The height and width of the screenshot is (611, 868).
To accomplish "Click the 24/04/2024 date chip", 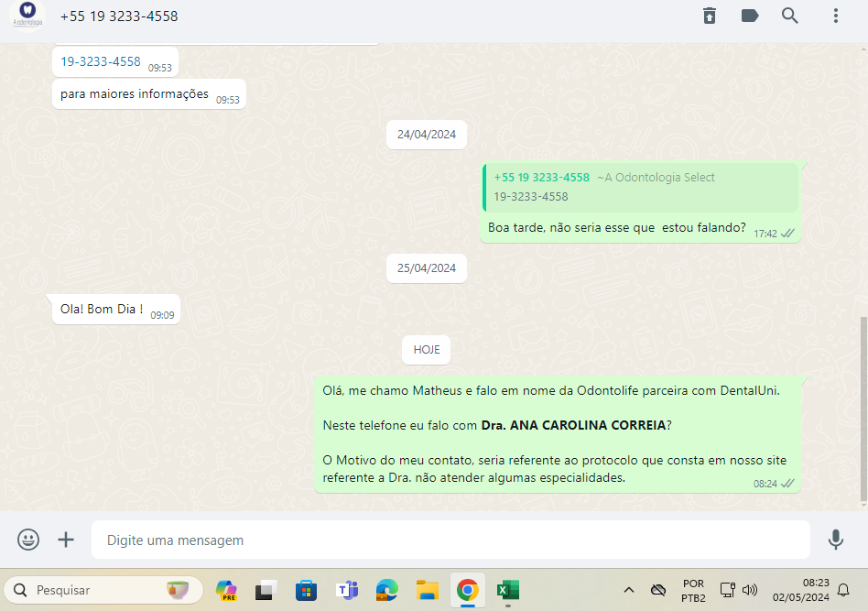I will (x=427, y=135).
